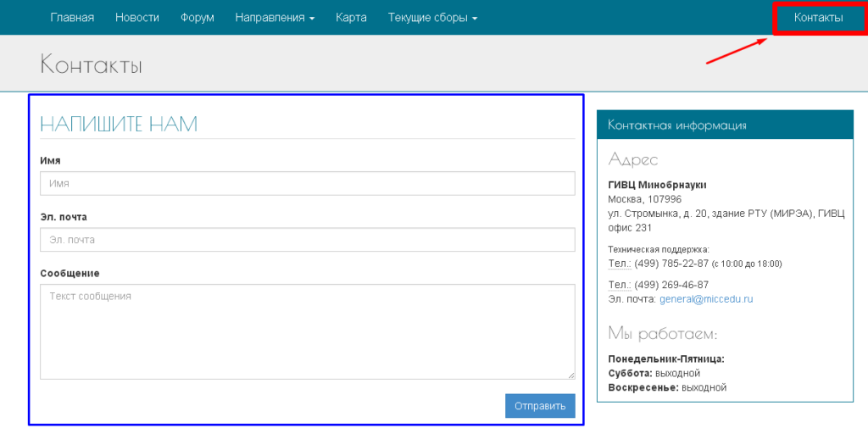Click into the Эл. почта input
Screen dimensions: 868x428
[x=307, y=240]
